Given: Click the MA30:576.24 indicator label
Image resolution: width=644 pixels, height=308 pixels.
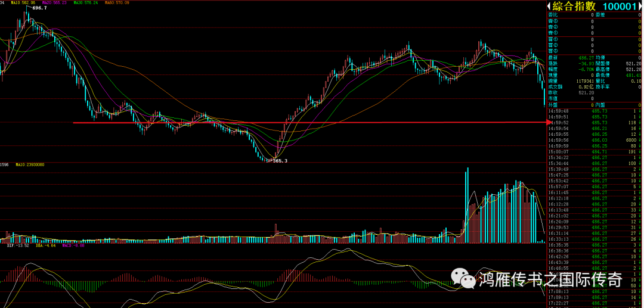Looking at the screenshot, I should 85,2.
